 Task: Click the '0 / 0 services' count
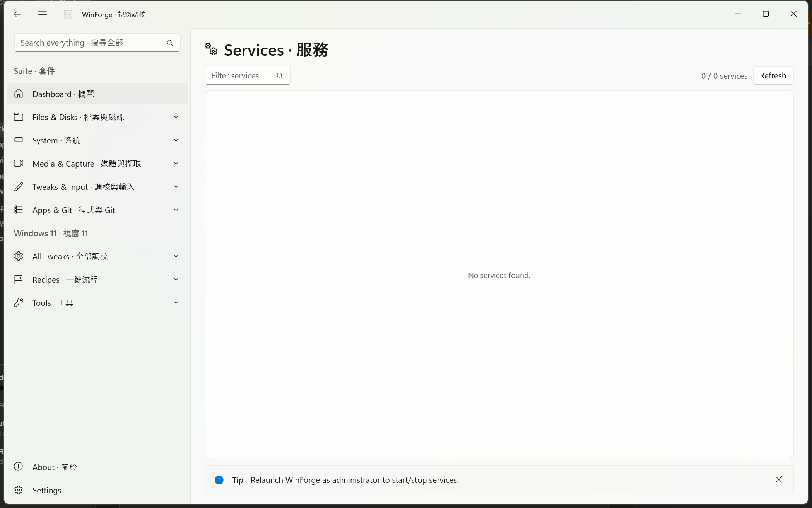(724, 76)
